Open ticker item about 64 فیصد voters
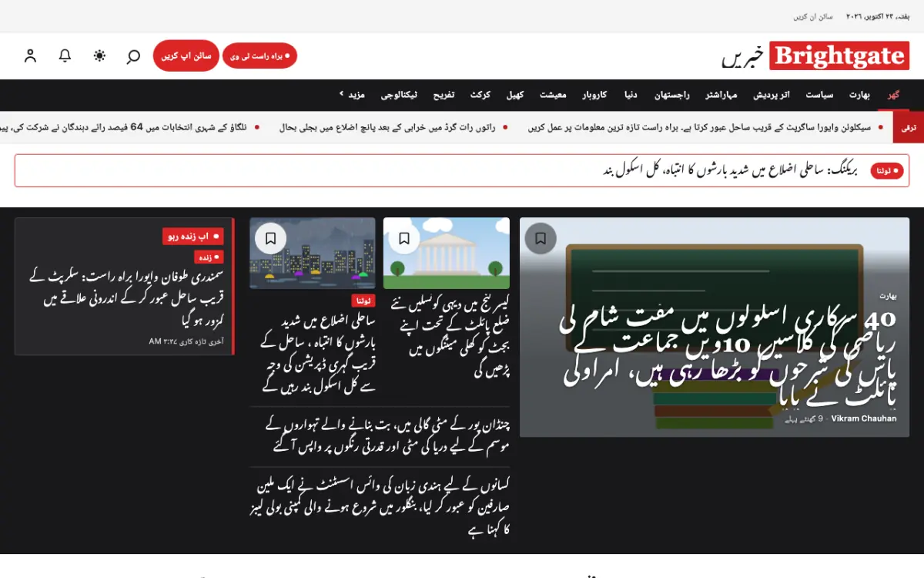 (123, 127)
